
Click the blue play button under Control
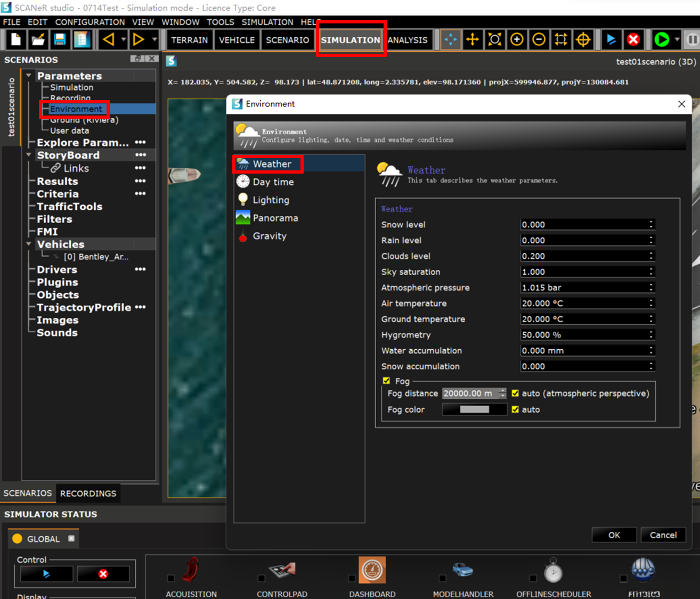coord(46,574)
